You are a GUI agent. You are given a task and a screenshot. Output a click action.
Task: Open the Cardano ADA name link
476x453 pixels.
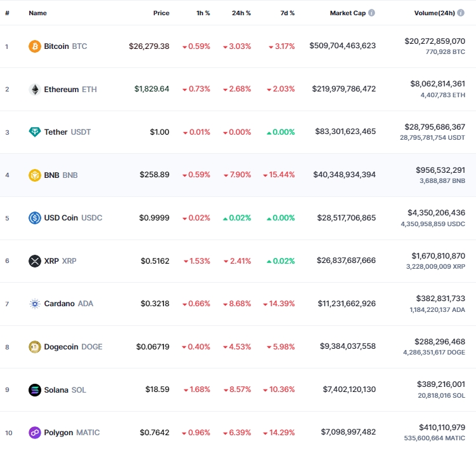click(69, 304)
